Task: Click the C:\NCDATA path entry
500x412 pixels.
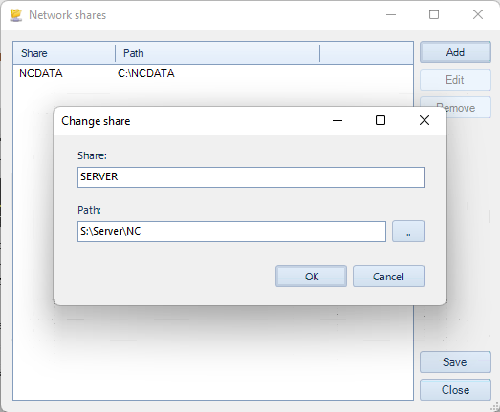Action: tap(146, 73)
